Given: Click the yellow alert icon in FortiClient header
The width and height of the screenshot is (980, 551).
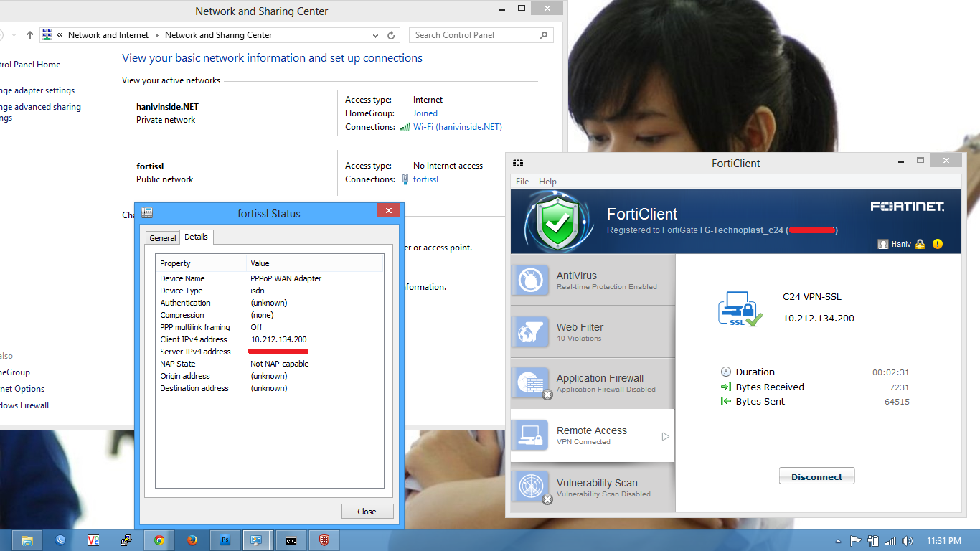Looking at the screenshot, I should click(938, 244).
